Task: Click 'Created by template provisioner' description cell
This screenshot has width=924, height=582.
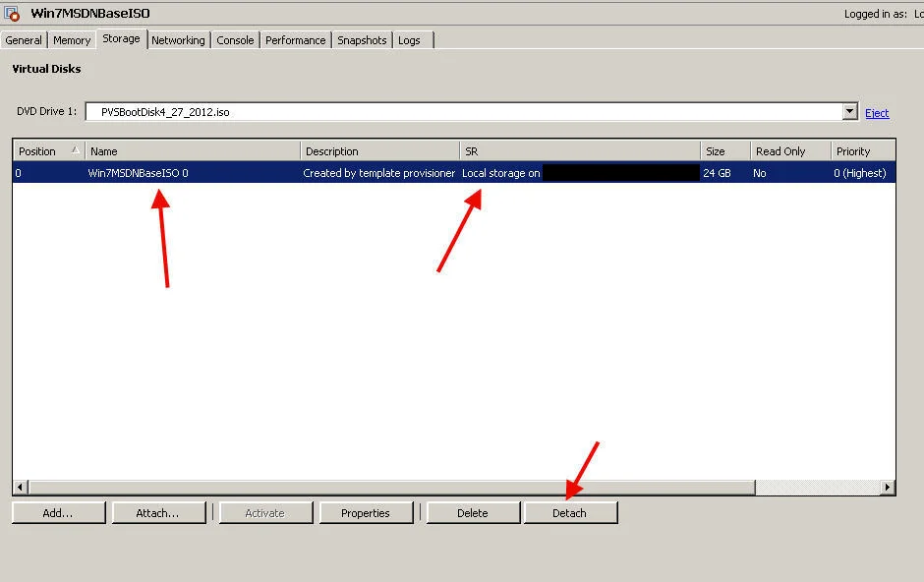Action: click(x=378, y=173)
